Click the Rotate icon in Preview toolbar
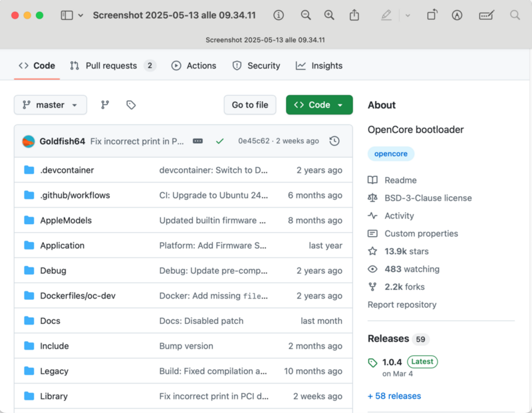532x413 pixels. click(432, 15)
